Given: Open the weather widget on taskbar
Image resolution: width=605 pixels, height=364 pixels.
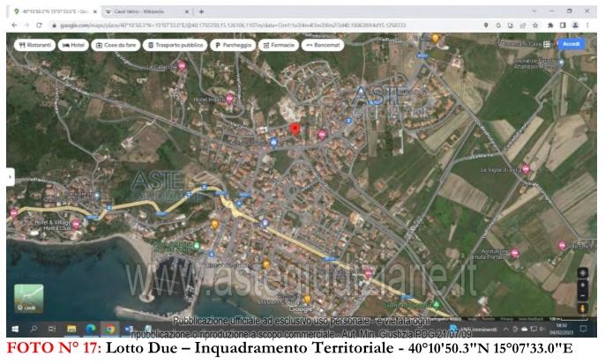Looking at the screenshot, I should click(474, 330).
